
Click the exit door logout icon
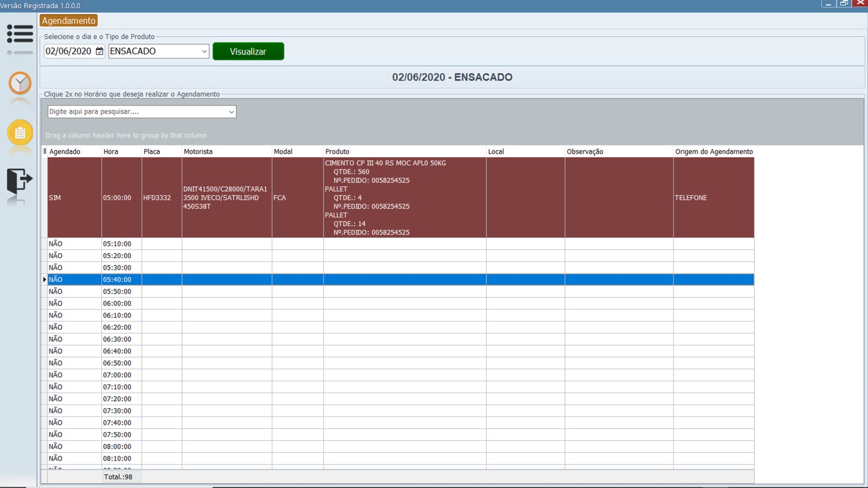(x=20, y=180)
